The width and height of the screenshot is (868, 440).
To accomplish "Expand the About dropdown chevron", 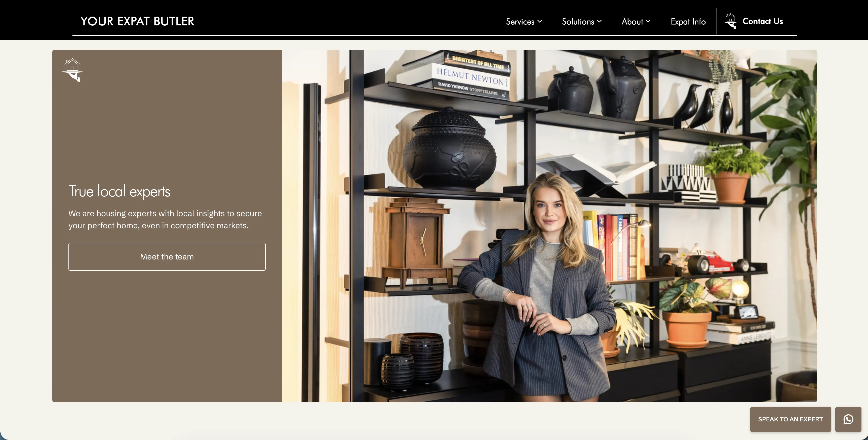I will pyautogui.click(x=648, y=21).
